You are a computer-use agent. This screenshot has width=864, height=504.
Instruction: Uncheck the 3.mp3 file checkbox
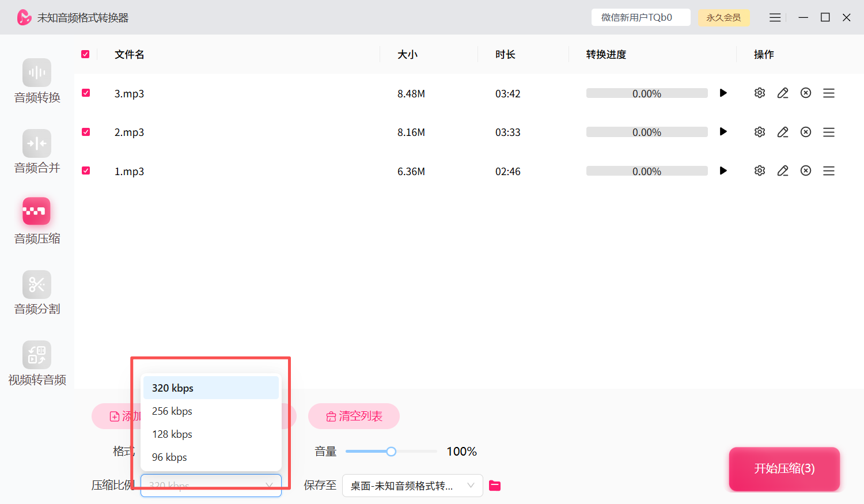pyautogui.click(x=86, y=93)
